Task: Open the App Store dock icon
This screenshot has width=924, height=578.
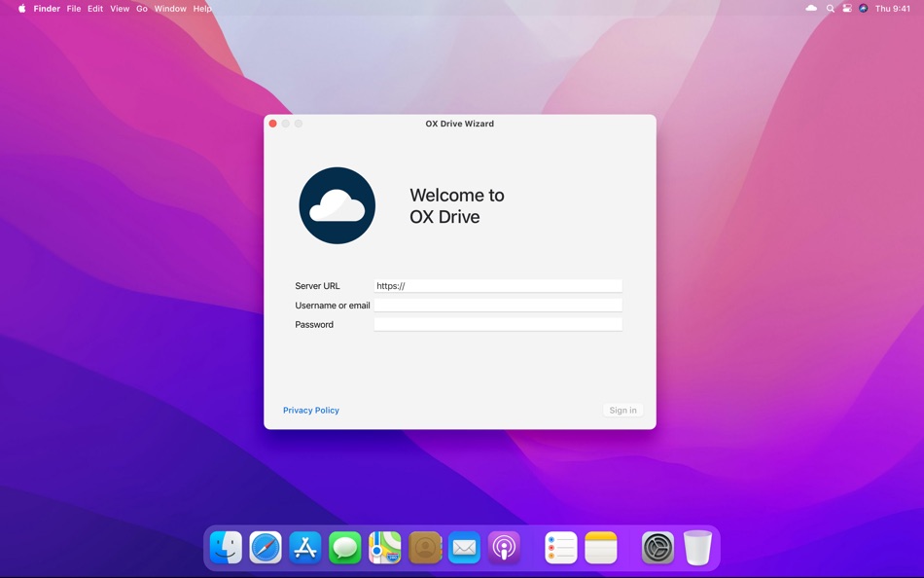Action: pos(305,547)
